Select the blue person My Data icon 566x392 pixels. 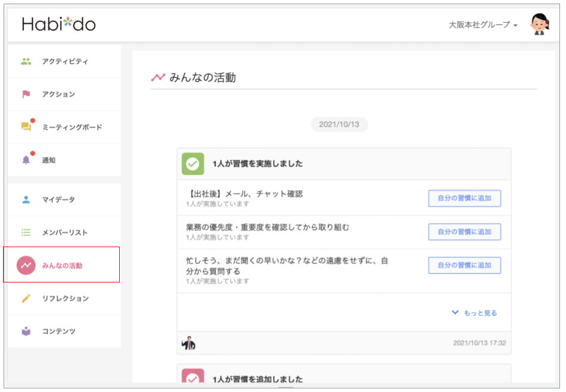click(26, 199)
